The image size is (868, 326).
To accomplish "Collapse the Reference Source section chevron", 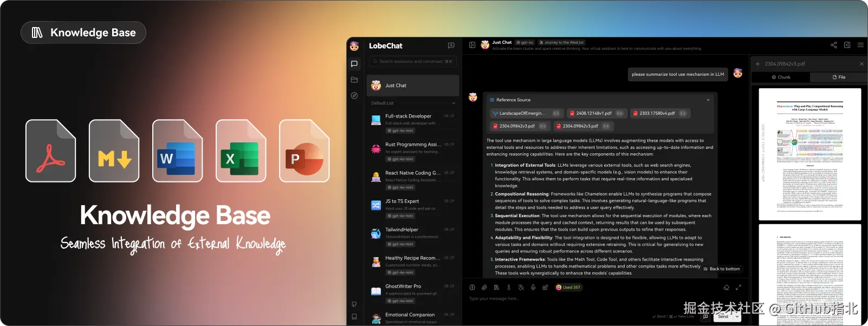I will (708, 100).
